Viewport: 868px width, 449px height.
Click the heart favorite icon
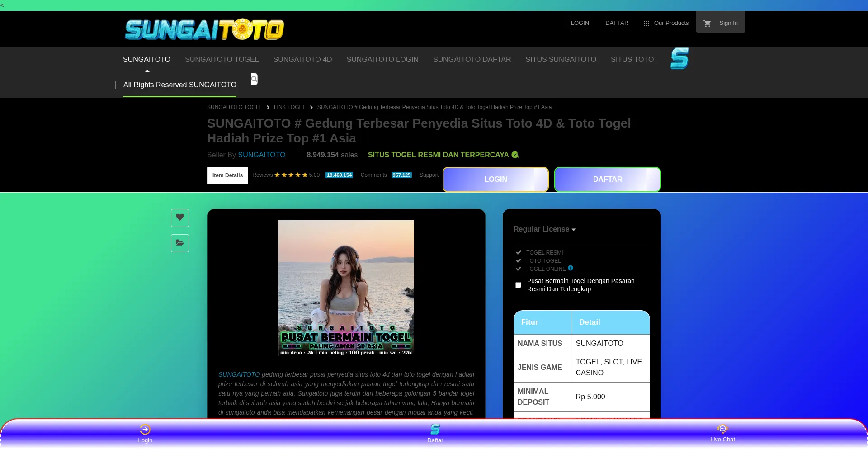pyautogui.click(x=179, y=217)
